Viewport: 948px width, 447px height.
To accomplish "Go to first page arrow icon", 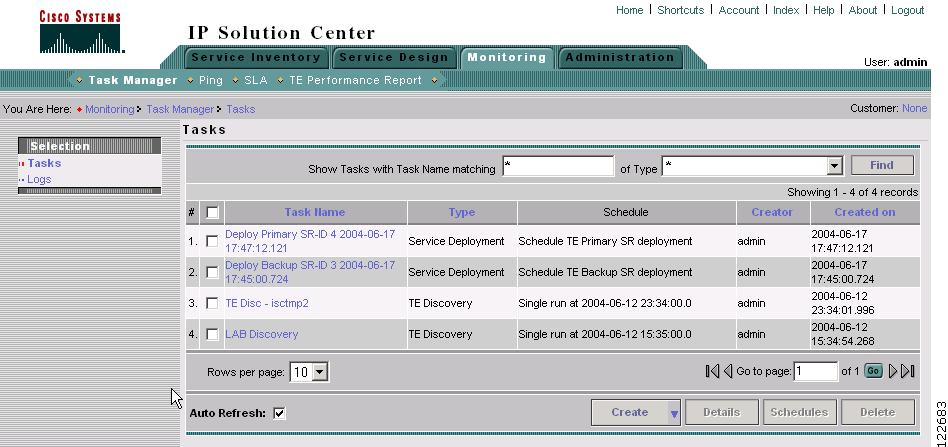I will [x=712, y=371].
